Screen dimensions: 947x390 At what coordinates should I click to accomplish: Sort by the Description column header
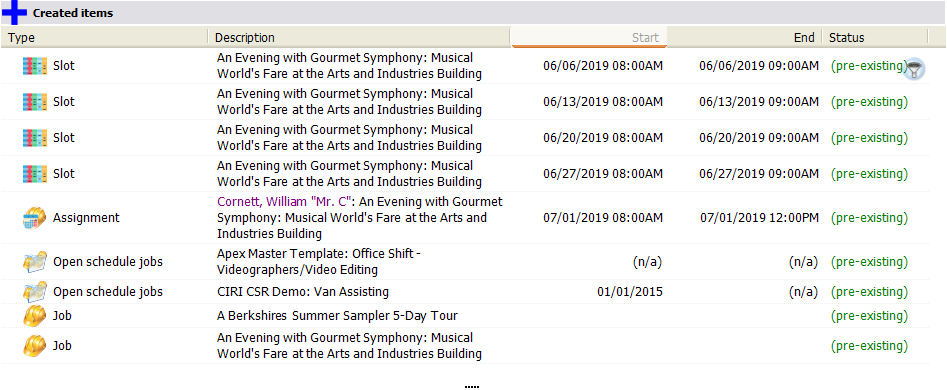[x=359, y=37]
